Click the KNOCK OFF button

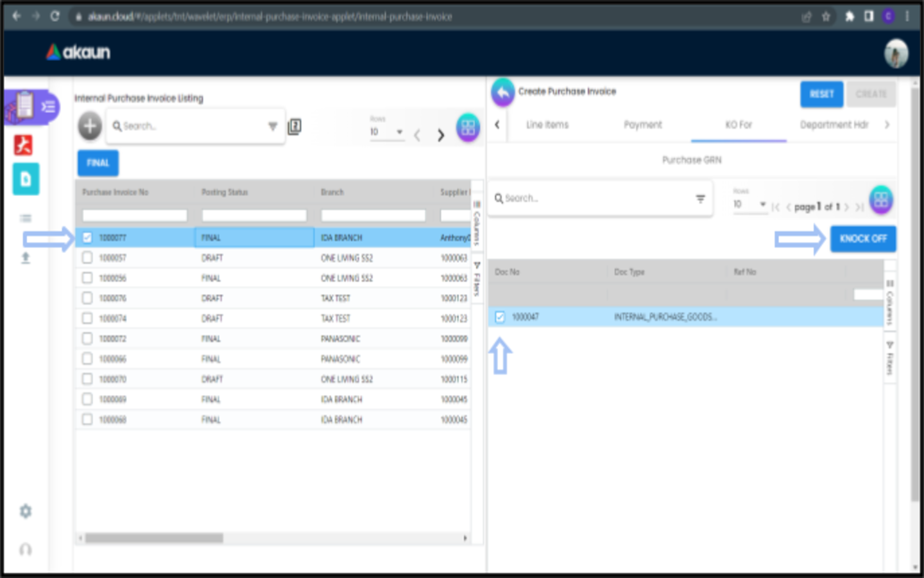click(x=862, y=239)
